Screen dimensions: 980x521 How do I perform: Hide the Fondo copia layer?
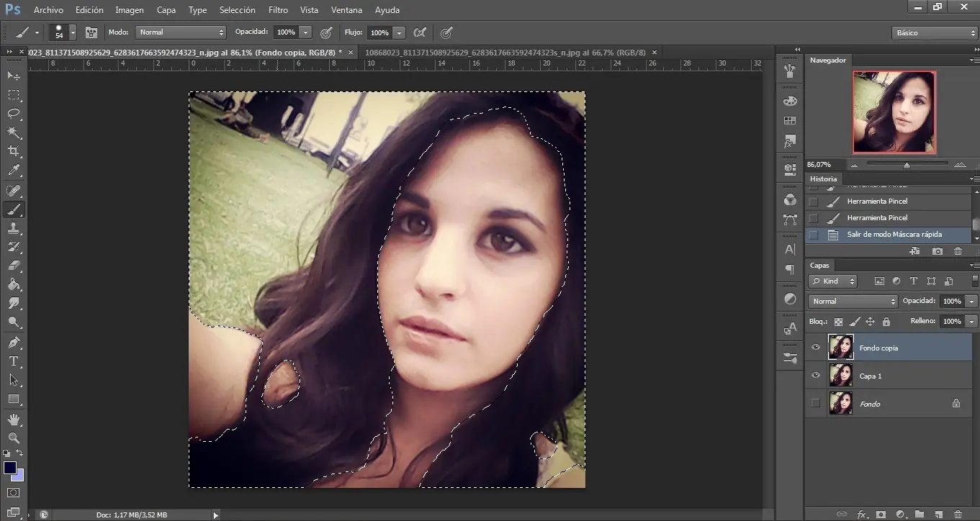pyautogui.click(x=816, y=348)
